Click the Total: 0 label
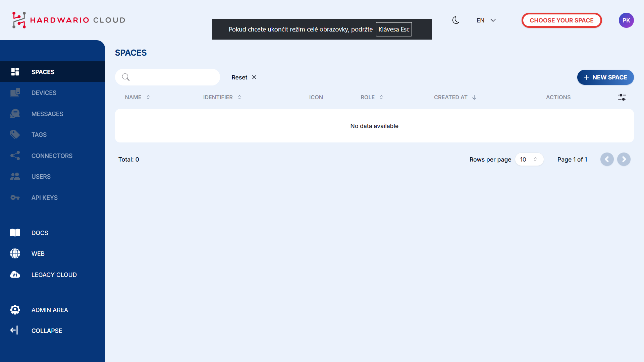This screenshot has height=362, width=644. (128, 160)
